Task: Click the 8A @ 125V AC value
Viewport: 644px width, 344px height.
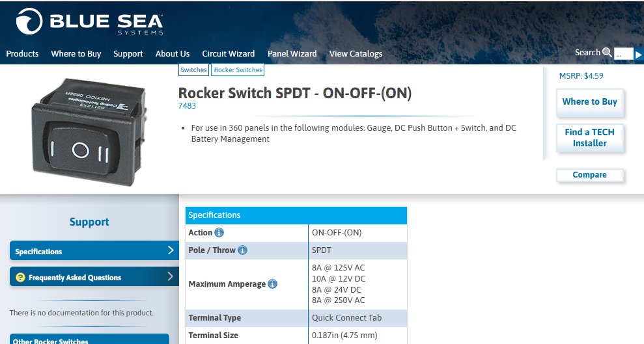Action: [338, 268]
